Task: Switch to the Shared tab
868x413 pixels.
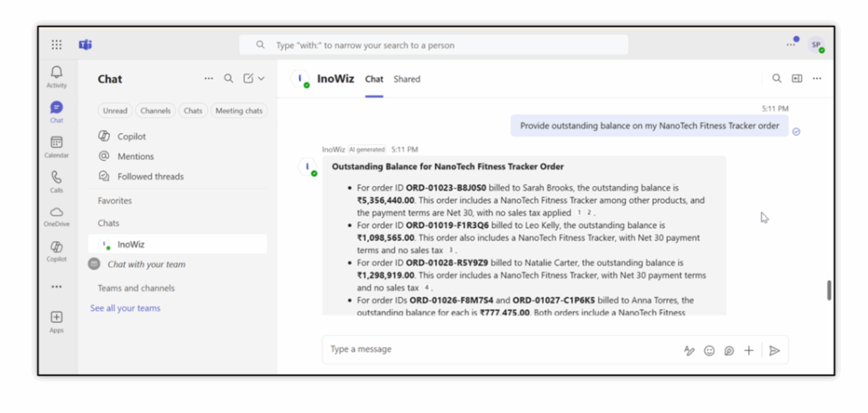Action: [407, 79]
